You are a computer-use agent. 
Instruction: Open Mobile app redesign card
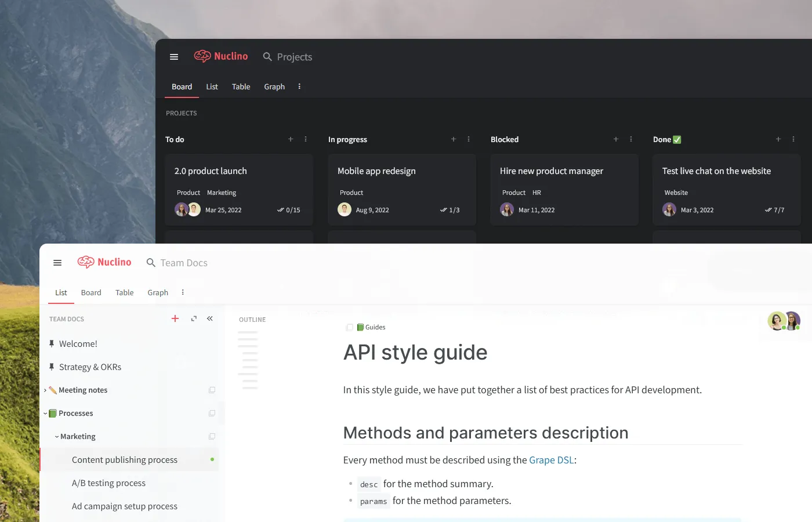pos(402,189)
